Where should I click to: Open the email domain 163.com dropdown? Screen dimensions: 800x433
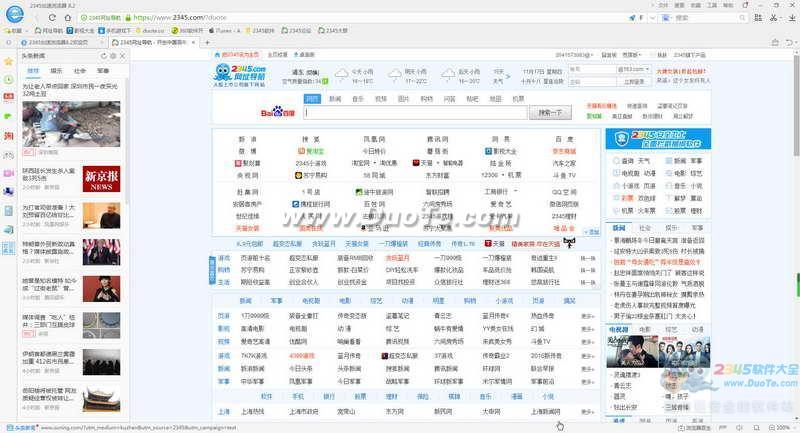pyautogui.click(x=634, y=69)
